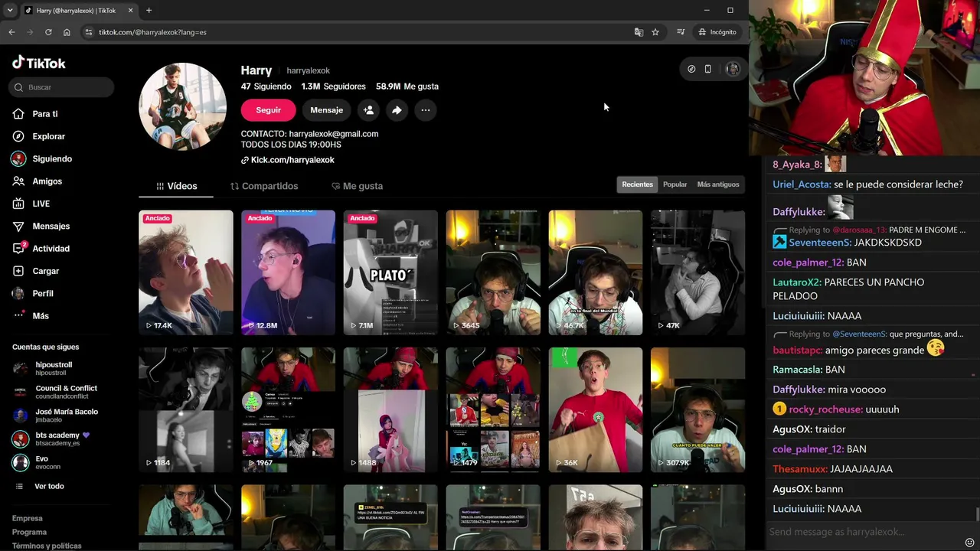
Task: Open the browser tab search dropdown
Action: [10, 10]
